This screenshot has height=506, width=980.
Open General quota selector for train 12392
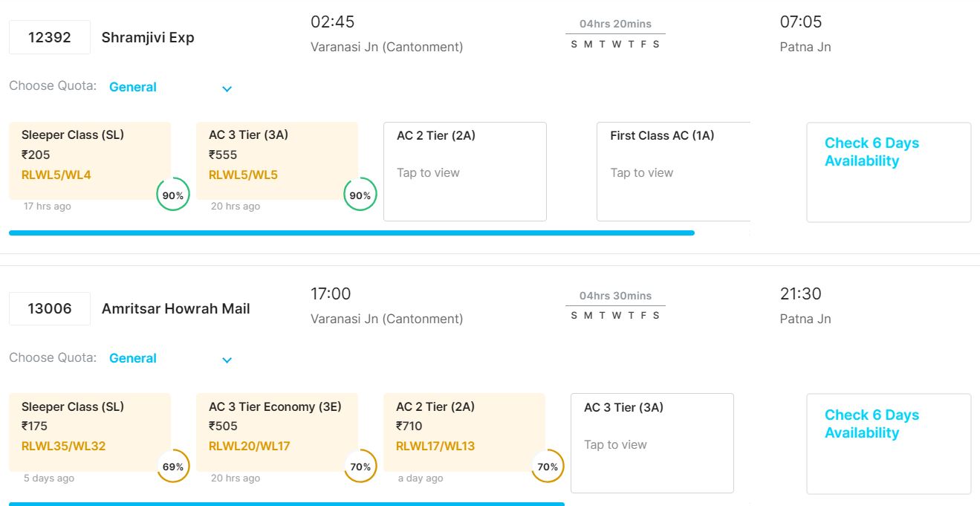pyautogui.click(x=133, y=87)
